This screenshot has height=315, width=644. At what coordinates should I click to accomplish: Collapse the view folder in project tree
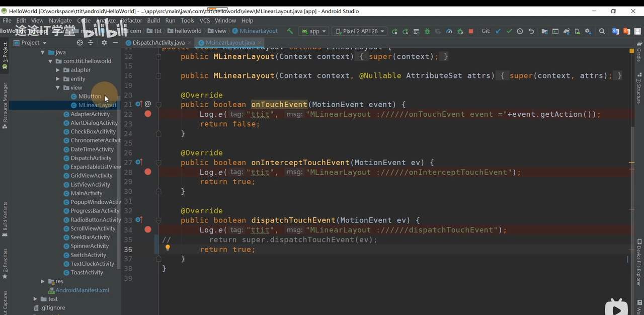coord(58,88)
